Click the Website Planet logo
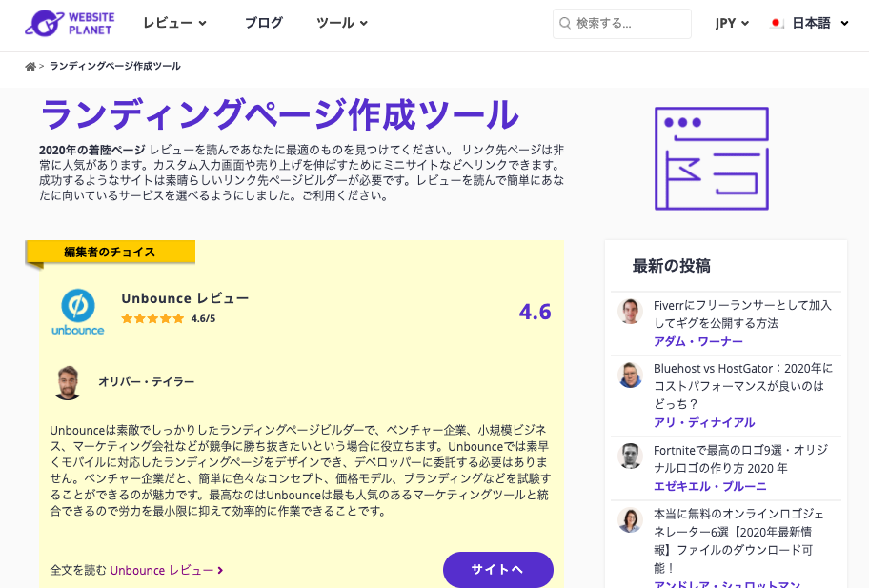This screenshot has height=588, width=869. (69, 23)
